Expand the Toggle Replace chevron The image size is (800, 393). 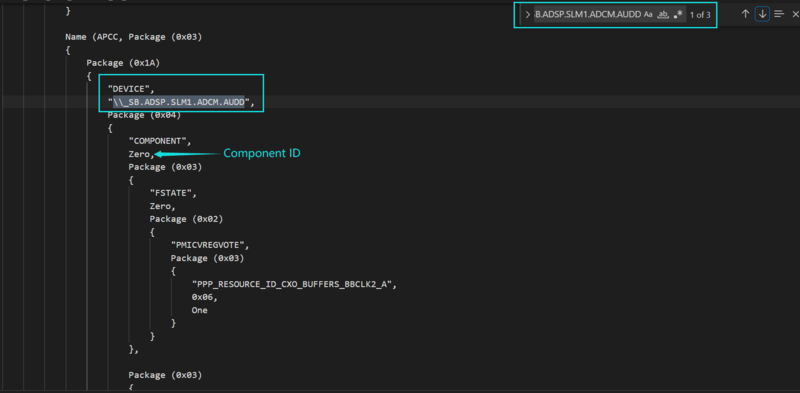528,15
